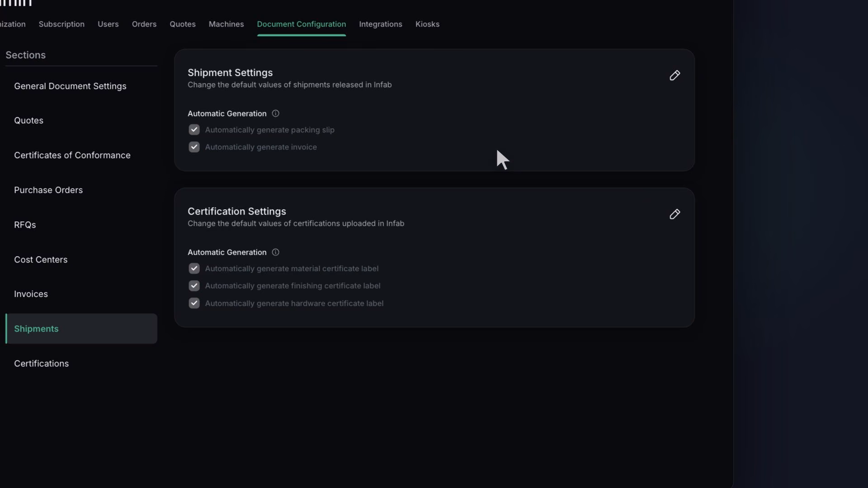Select the RFQs section

point(81,225)
